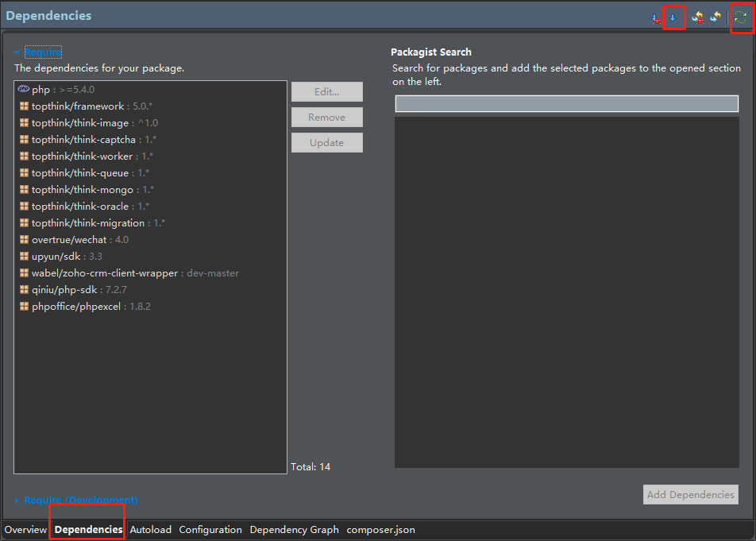
Task: Expand the Require (Development) section
Action: click(x=17, y=500)
